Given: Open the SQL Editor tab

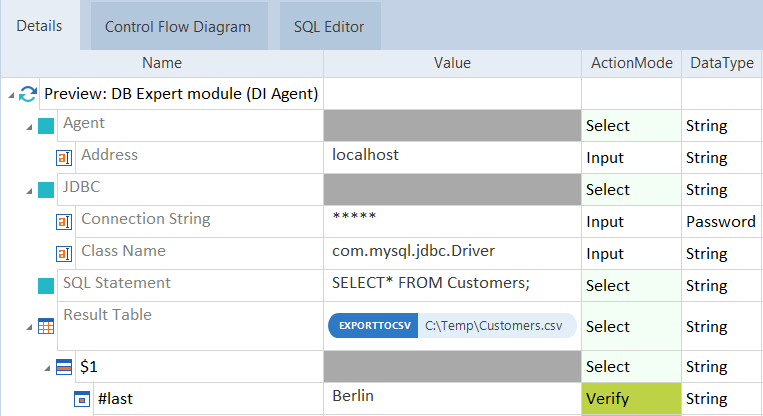Looking at the screenshot, I should coord(329,27).
